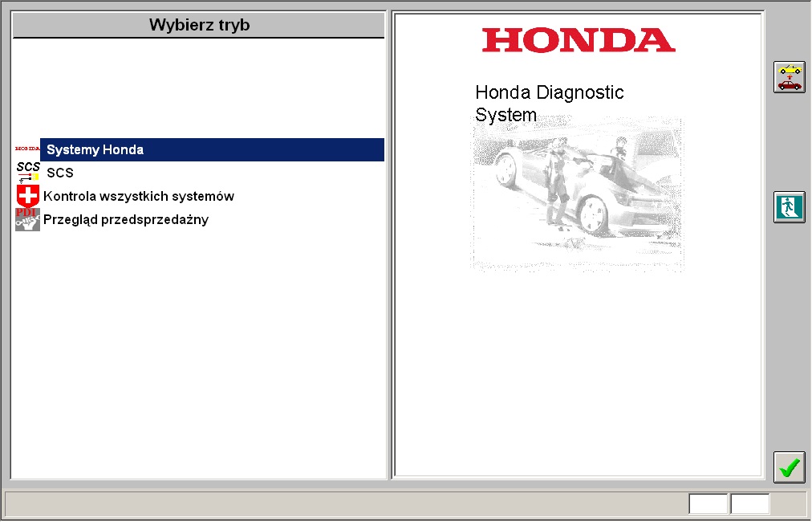The image size is (812, 522).
Task: Choose Przegląd przedsprzedażny entry
Action: 126,219
